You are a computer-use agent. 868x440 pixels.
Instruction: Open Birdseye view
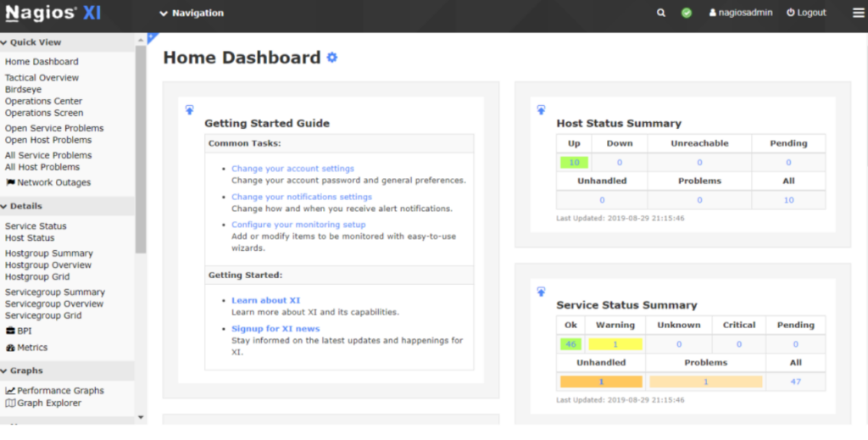tap(23, 89)
